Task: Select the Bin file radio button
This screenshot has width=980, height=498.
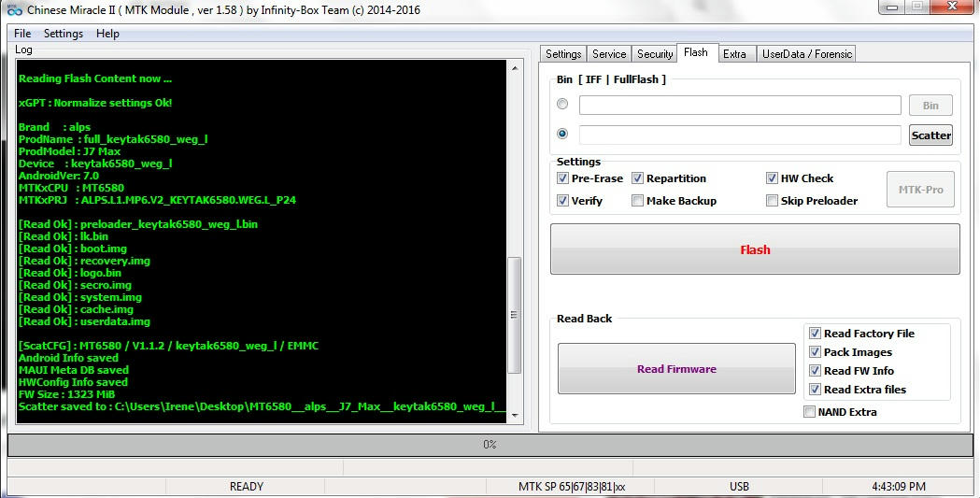Action: tap(562, 104)
